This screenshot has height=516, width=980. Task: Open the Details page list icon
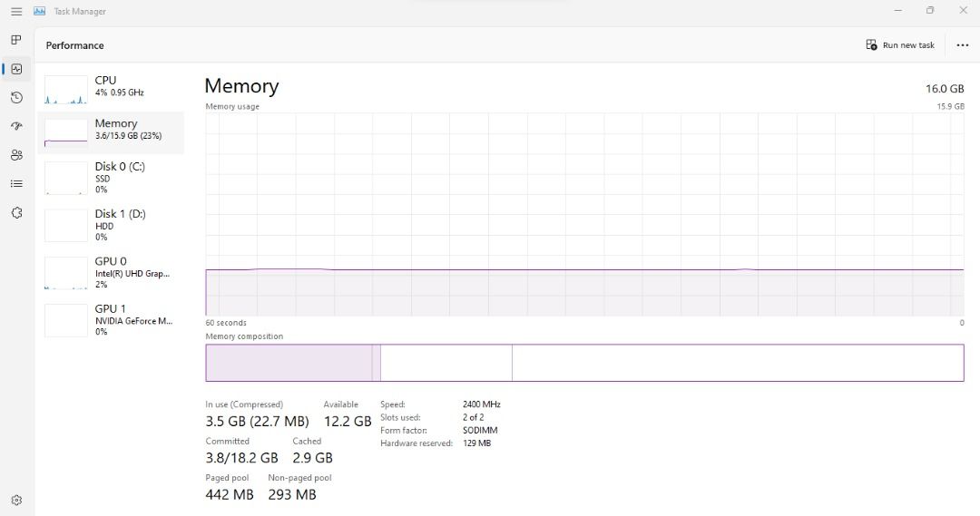(16, 183)
